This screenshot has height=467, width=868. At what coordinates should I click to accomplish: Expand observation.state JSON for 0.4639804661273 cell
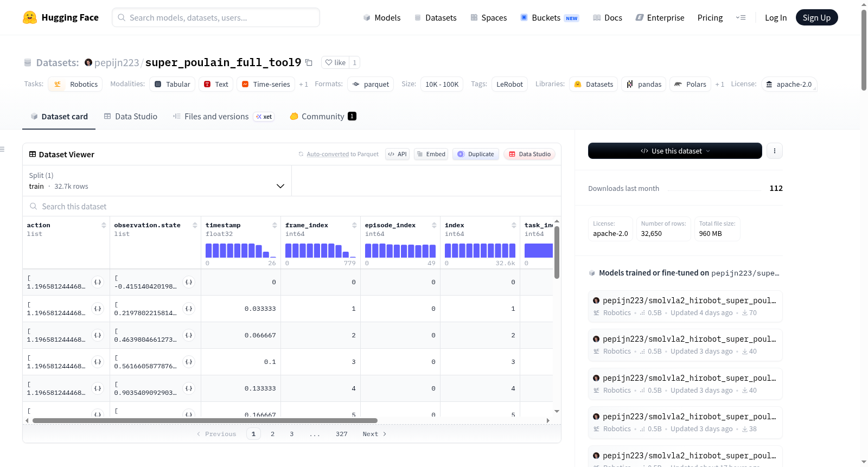coord(189,335)
